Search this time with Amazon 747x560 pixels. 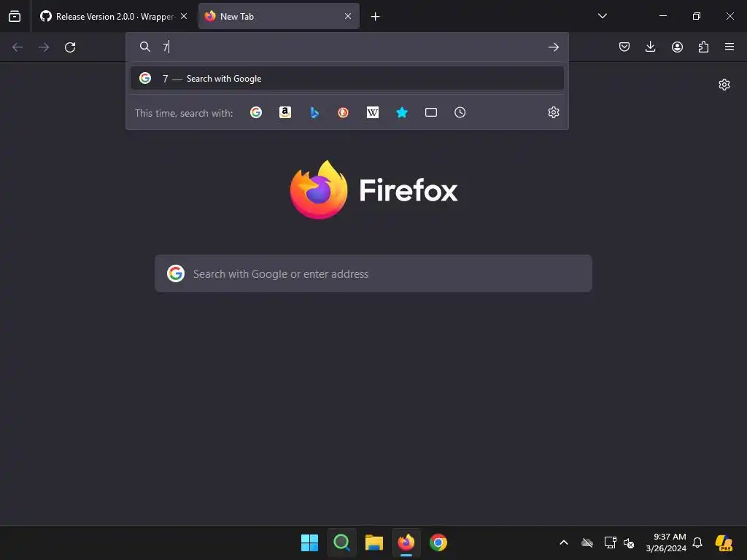pos(285,112)
